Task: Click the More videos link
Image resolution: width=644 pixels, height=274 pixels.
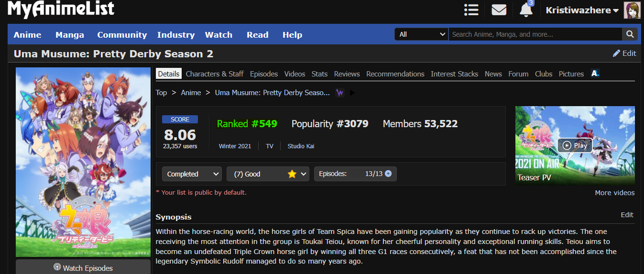Action: pos(614,193)
